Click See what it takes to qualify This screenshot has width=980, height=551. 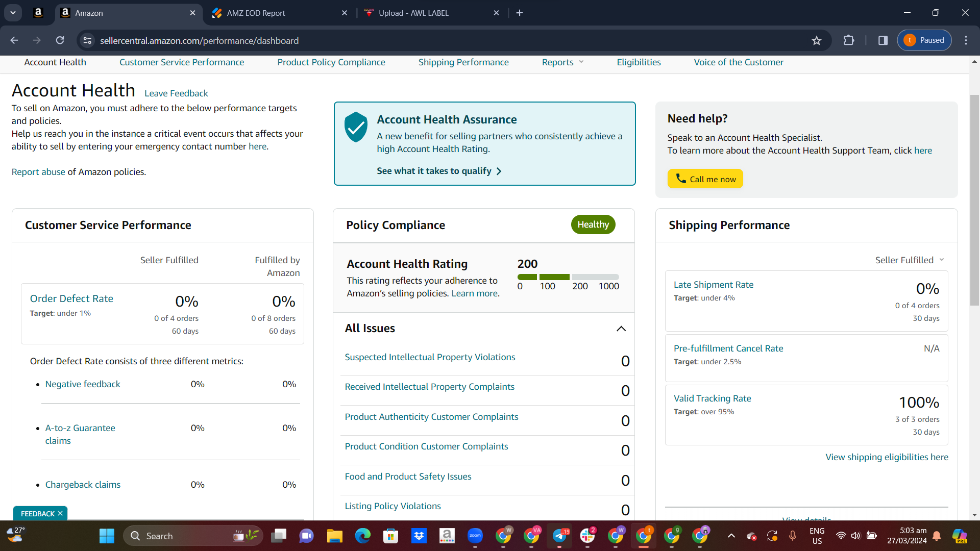[439, 171]
